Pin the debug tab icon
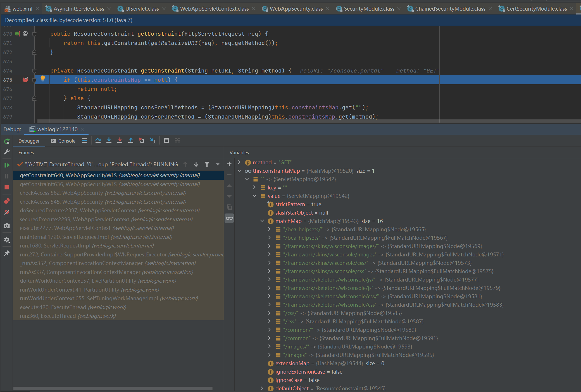This screenshot has width=581, height=392. tap(7, 253)
